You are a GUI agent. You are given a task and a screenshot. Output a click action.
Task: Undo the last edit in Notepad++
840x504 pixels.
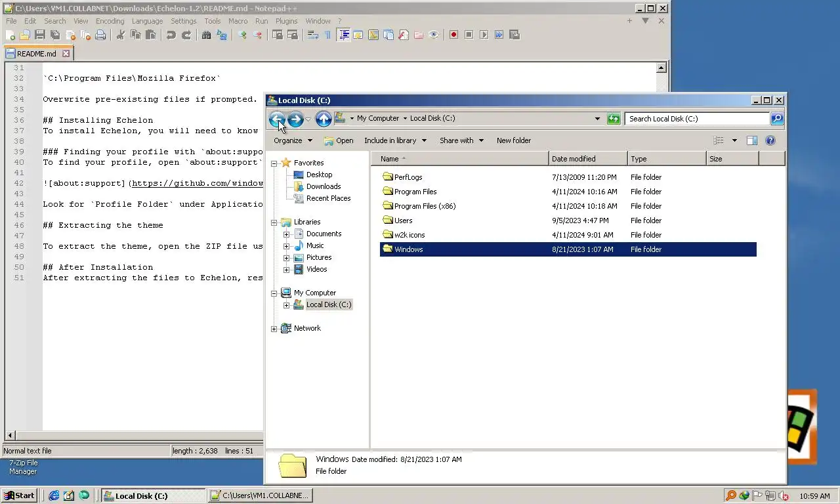pyautogui.click(x=171, y=35)
